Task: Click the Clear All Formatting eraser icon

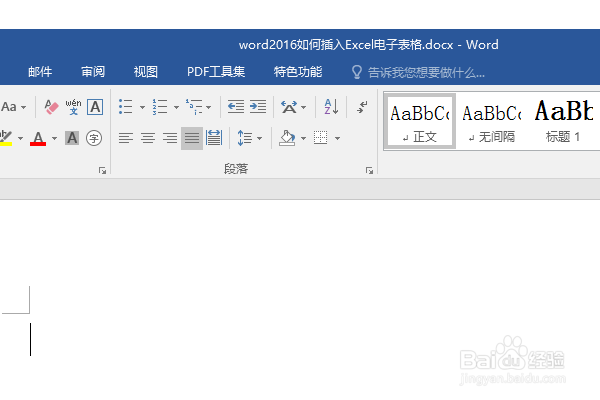Action: click(x=51, y=107)
